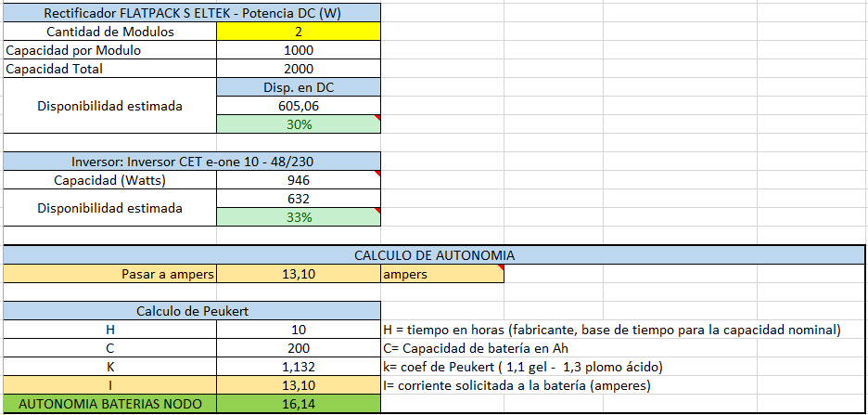The image size is (868, 415).
Task: Select the inverter availability cell showing 632
Action: [x=299, y=199]
